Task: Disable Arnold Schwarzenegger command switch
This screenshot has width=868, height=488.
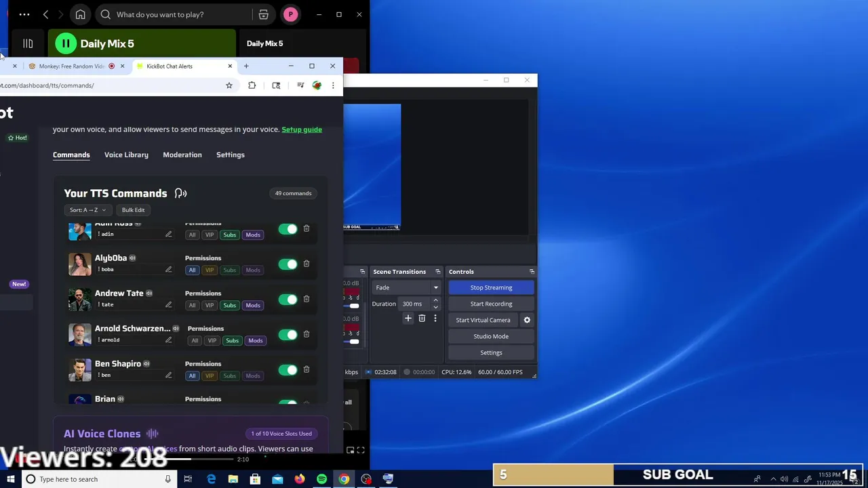Action: [288, 335]
